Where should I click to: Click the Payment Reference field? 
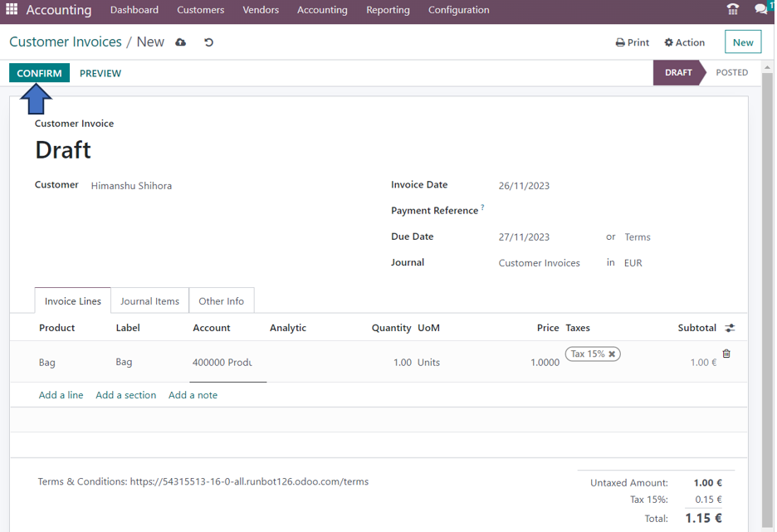[x=581, y=211]
